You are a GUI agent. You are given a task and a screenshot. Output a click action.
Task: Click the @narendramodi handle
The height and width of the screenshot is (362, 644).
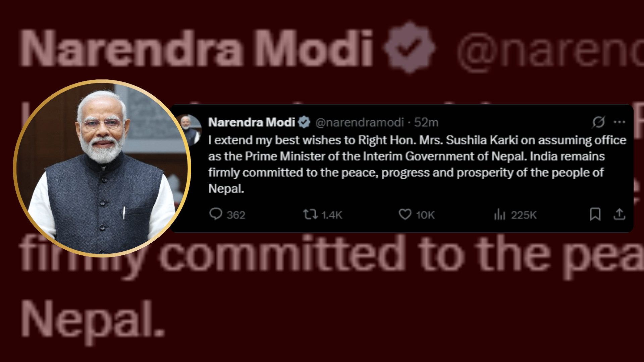tap(360, 122)
